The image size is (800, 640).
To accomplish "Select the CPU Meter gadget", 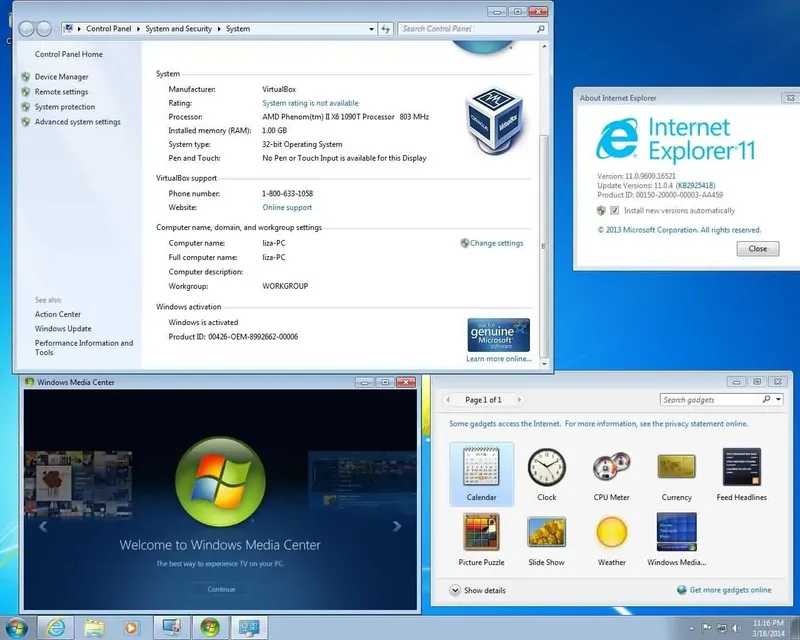I will 611,474.
